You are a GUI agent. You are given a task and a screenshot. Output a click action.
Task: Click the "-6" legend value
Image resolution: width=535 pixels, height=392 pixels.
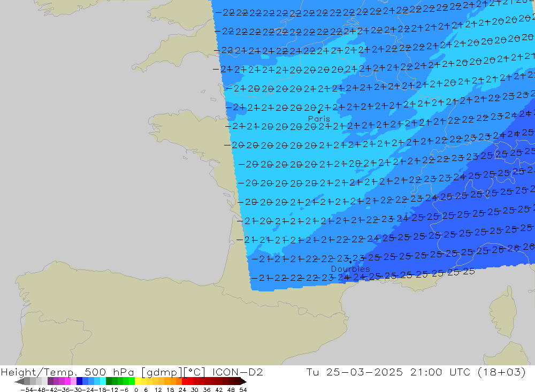click(124, 390)
